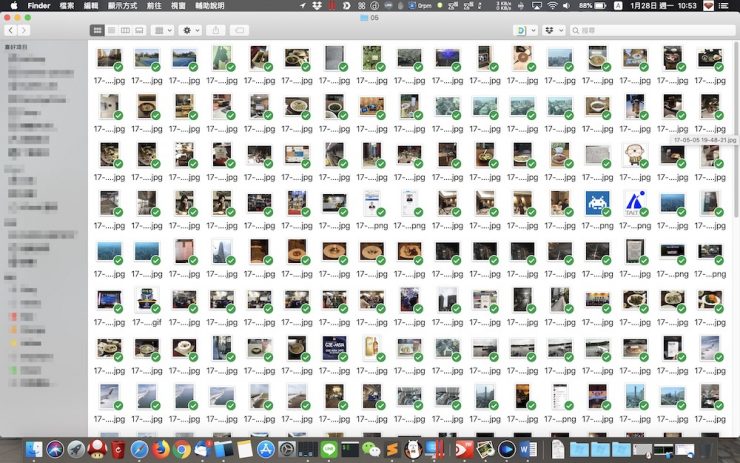Open the 檔案 menu
Viewport: 740px width, 463px height.
tap(67, 6)
